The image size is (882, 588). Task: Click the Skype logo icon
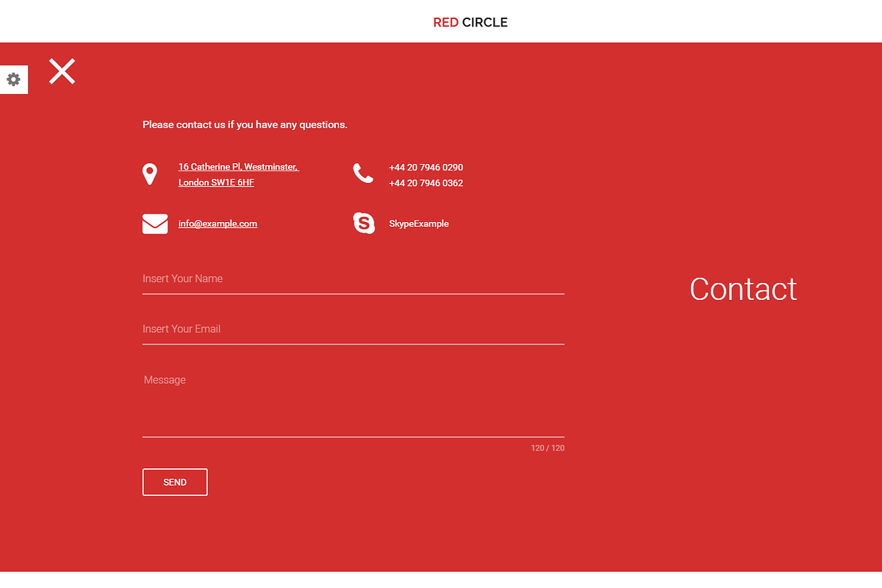[x=364, y=223]
